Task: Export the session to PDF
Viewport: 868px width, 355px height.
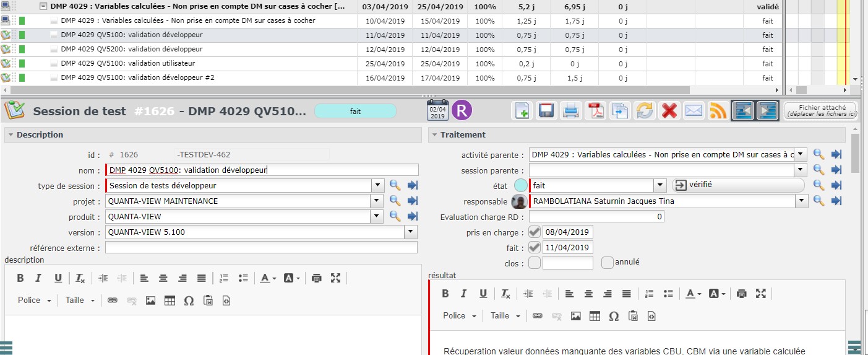Action: click(x=595, y=111)
